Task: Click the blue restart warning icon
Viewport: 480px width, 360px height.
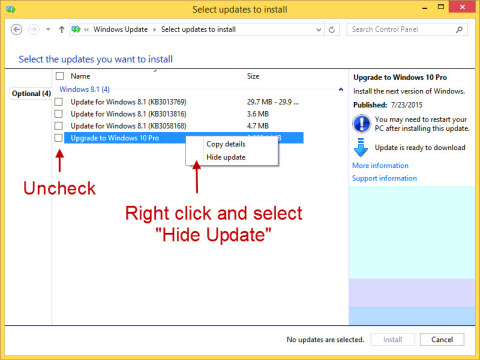Action: tap(361, 124)
